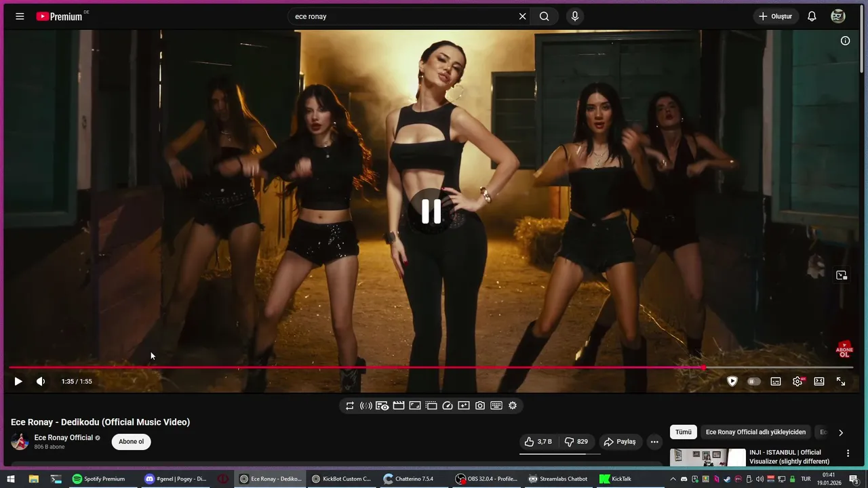The height and width of the screenshot is (488, 868).
Task: Dislike the video (829)
Action: [576, 442]
